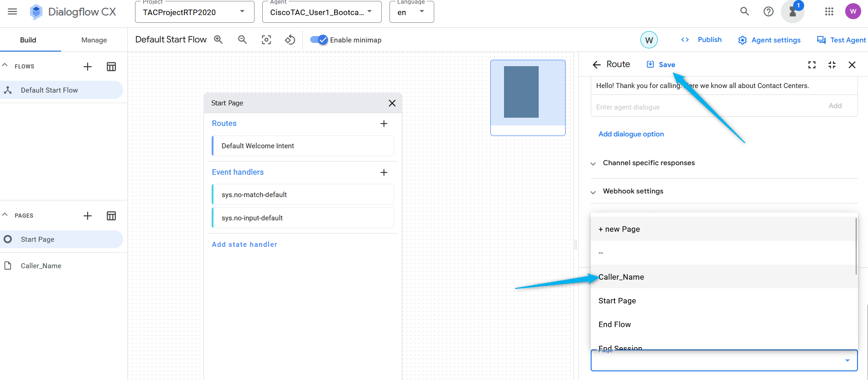Open Test Agent
868x380 pixels.
[841, 40]
